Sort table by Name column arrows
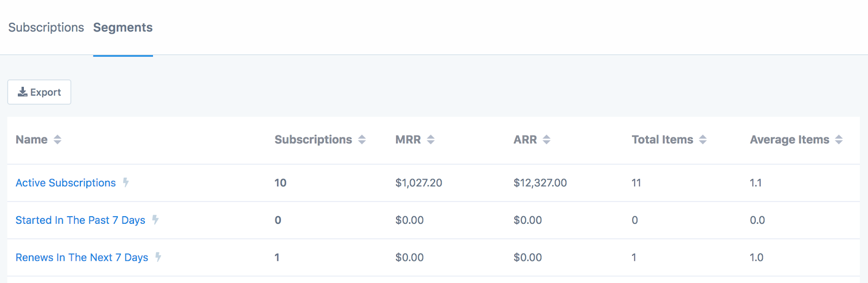The width and height of the screenshot is (868, 283). coord(58,140)
